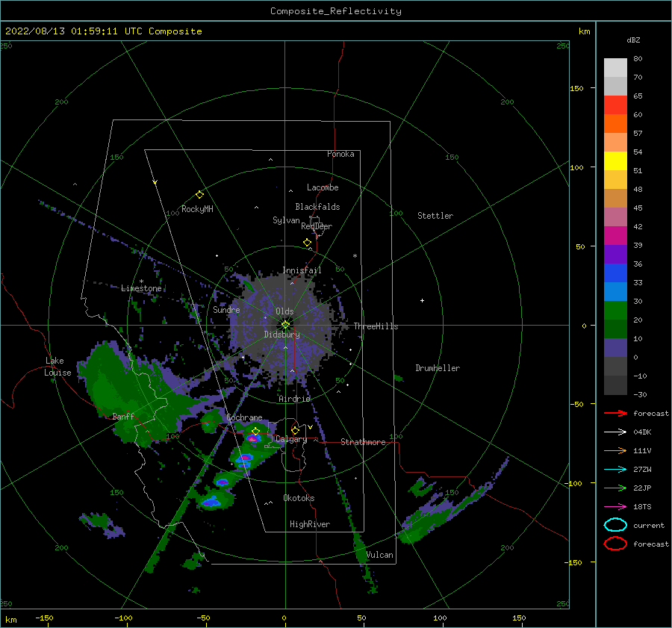This screenshot has width=672, height=628.
Task: Click the red forecast ellipse icon
Action: [615, 544]
